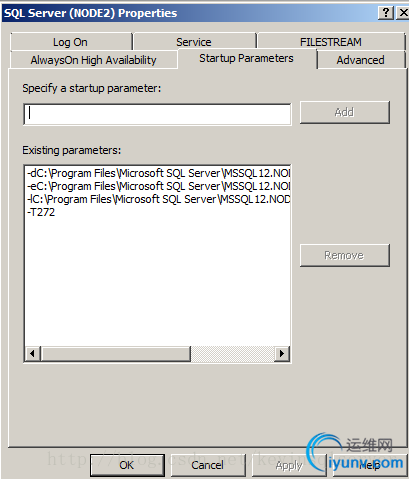
Task: Open the FILESTREAM tab
Action: coord(331,42)
